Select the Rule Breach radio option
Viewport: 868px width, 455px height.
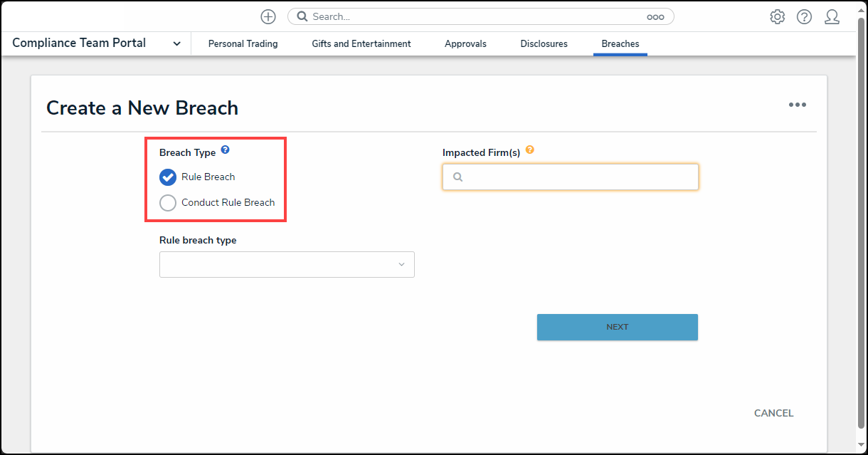[168, 177]
